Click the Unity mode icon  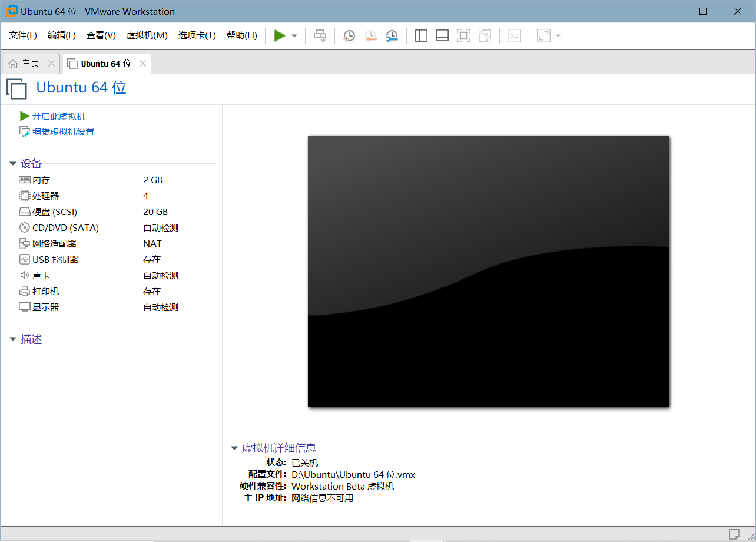pyautogui.click(x=485, y=36)
